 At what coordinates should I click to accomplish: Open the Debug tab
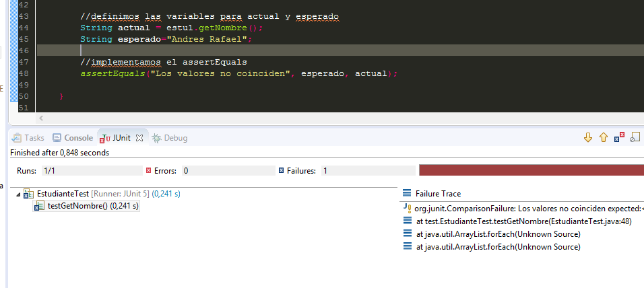click(169, 138)
